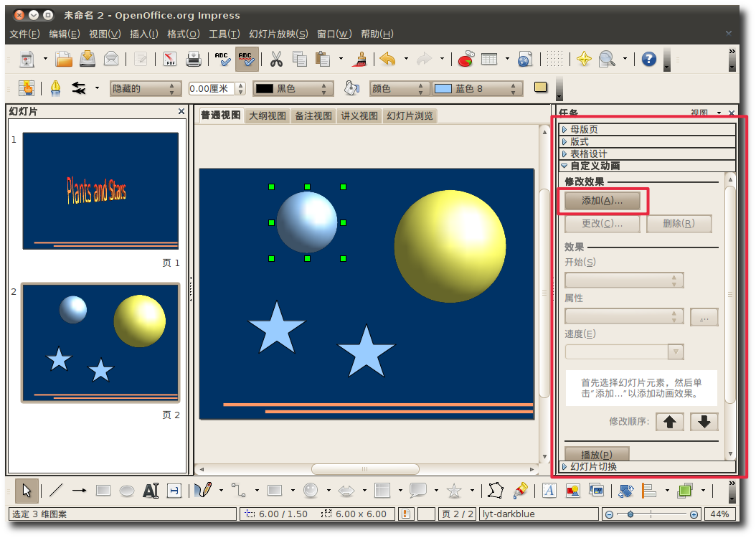Click the Navigator star icon
756x538 pixels.
[x=584, y=60]
